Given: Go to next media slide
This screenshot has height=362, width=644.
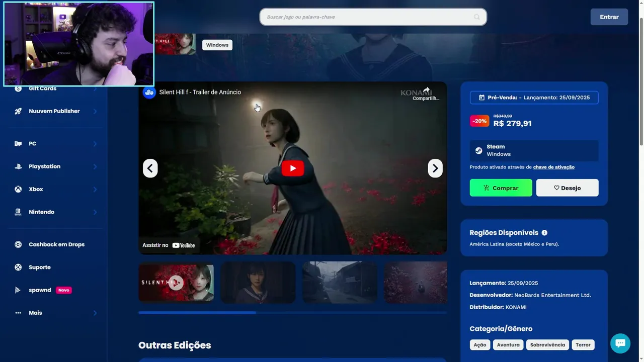Looking at the screenshot, I should point(435,168).
